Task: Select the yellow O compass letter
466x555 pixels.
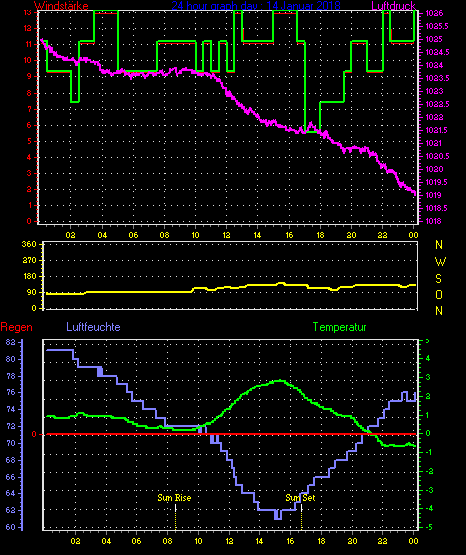Action: (439, 294)
